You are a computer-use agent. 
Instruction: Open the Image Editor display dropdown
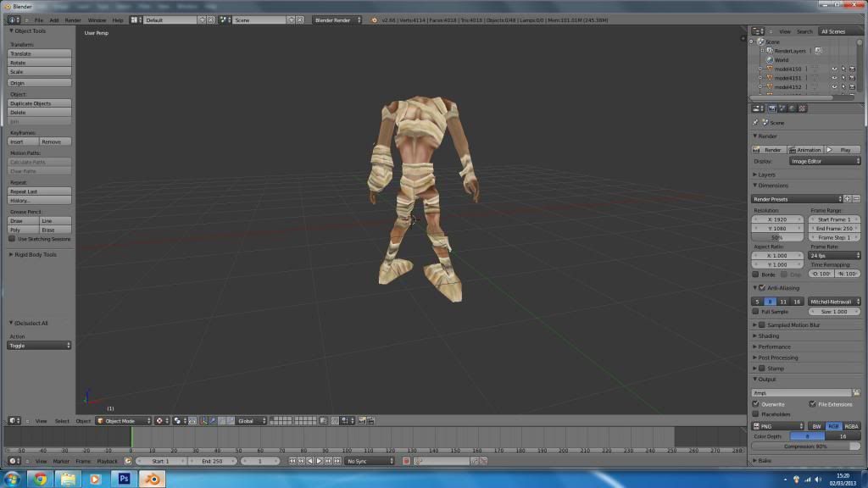pos(824,161)
